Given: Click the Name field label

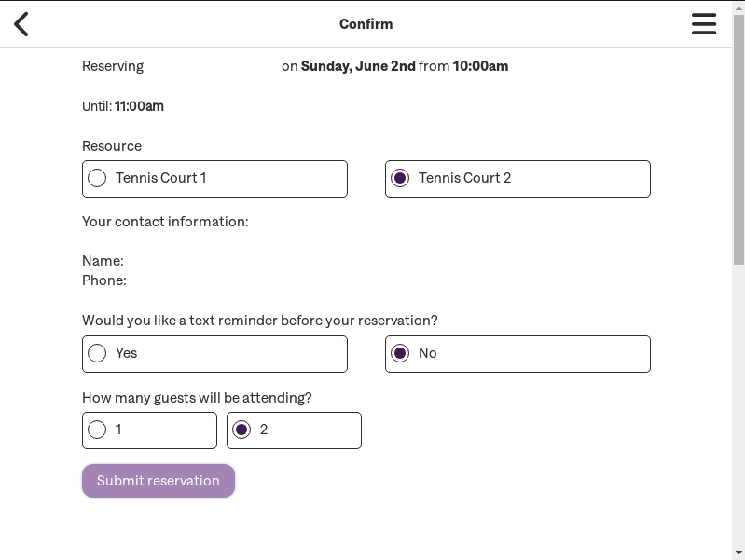Looking at the screenshot, I should click(x=103, y=261).
